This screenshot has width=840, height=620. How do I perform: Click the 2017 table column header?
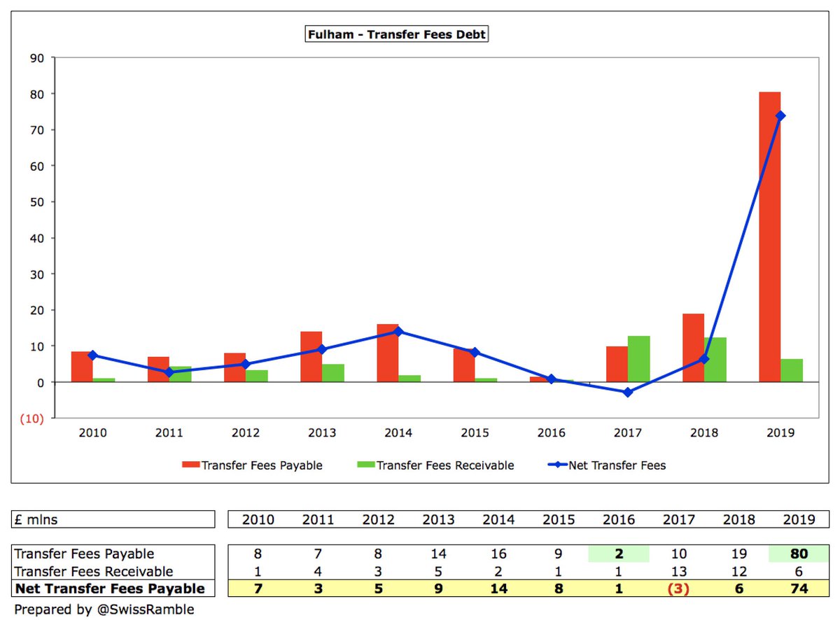[x=679, y=519]
